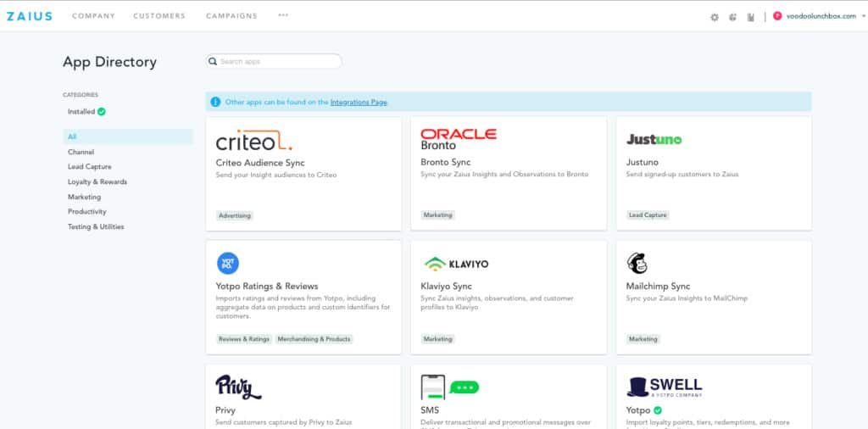
Task: Open the SMS app title
Action: (430, 410)
